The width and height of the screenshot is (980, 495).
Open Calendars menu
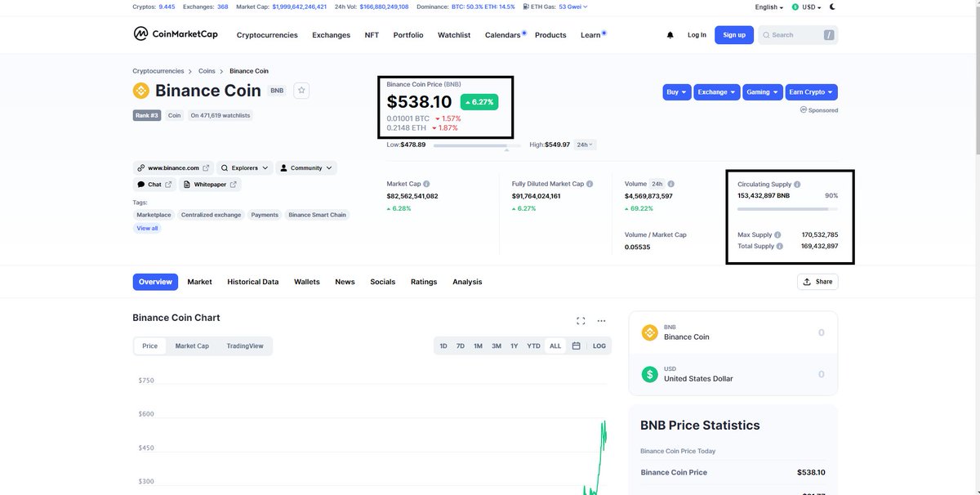503,35
